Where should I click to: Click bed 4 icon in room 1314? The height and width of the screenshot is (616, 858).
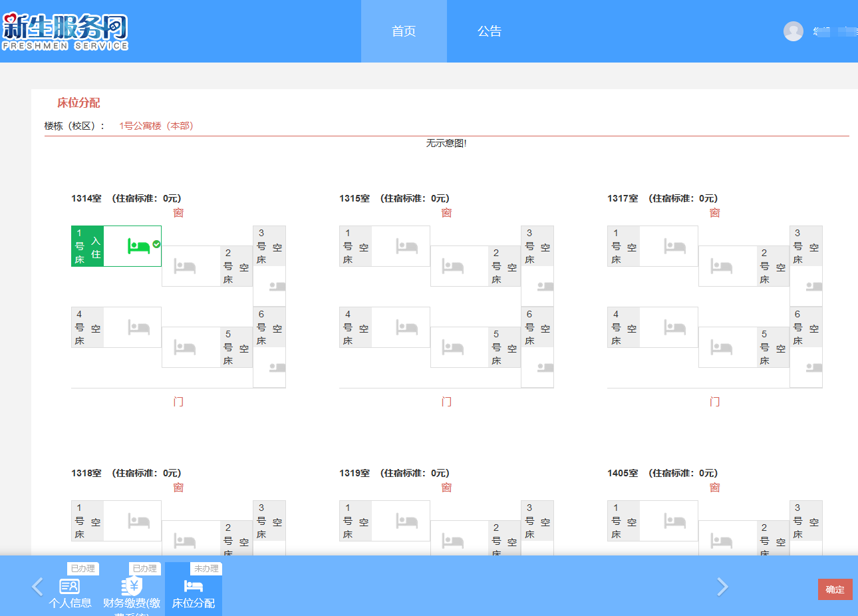138,327
